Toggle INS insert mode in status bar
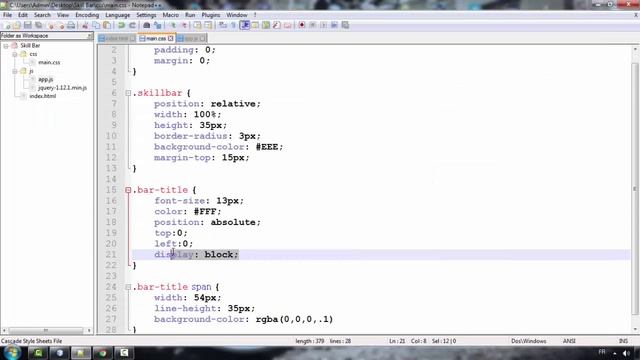640x360 pixels. (623, 341)
